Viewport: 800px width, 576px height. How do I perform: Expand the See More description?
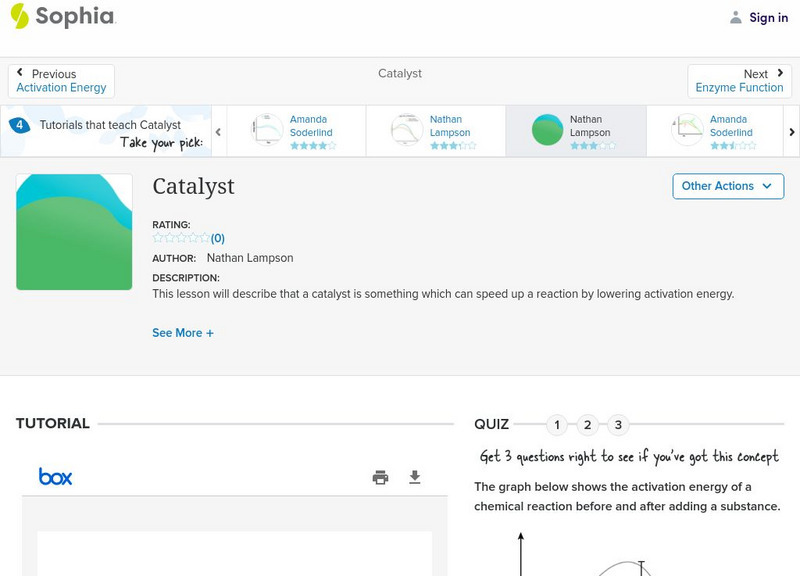coord(183,333)
